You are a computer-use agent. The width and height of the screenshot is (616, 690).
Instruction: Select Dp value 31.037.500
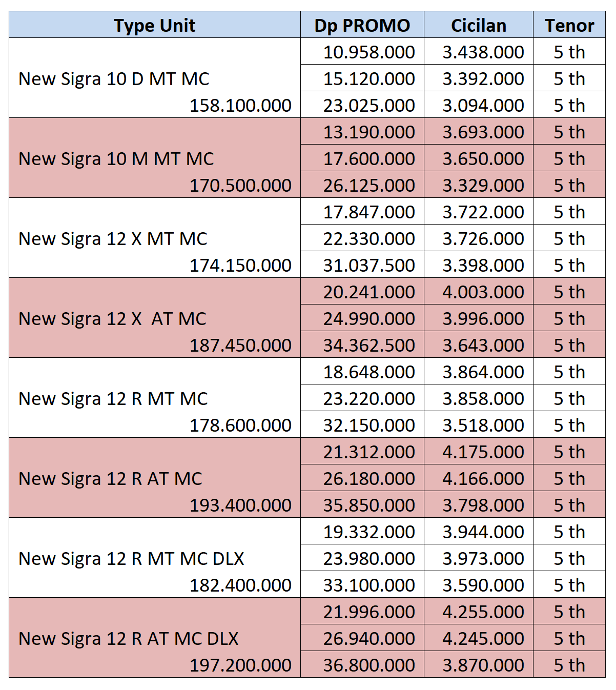pyautogui.click(x=369, y=266)
